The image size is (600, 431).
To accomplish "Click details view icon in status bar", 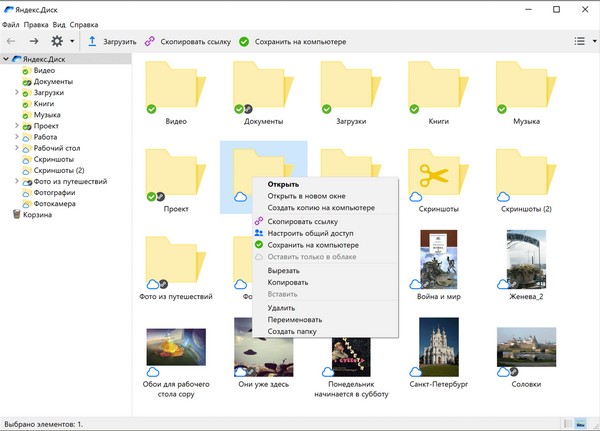I will pos(568,424).
